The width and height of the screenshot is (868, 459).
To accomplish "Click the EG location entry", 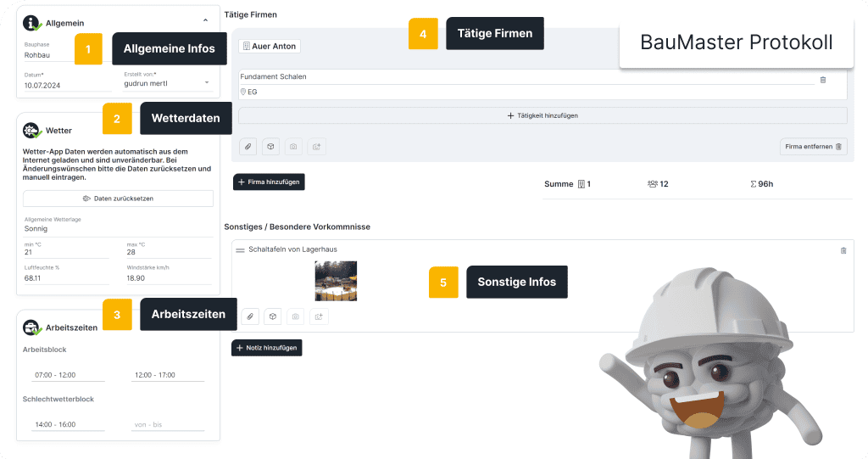I will (248, 92).
